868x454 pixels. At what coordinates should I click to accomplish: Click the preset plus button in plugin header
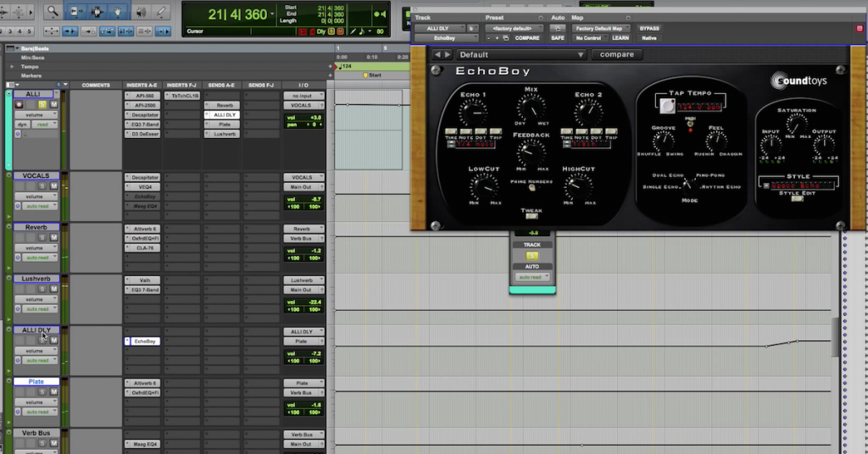click(497, 38)
